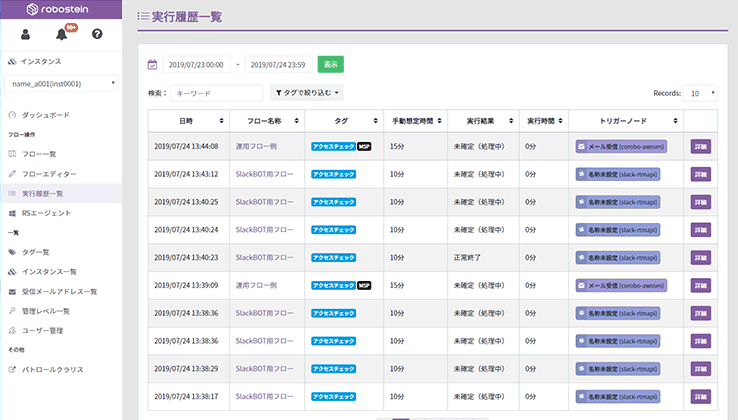Viewport: 738px width, 420px height.
Task: Click アクセスチェック tag in 13:38:17 row
Action: [x=333, y=396]
